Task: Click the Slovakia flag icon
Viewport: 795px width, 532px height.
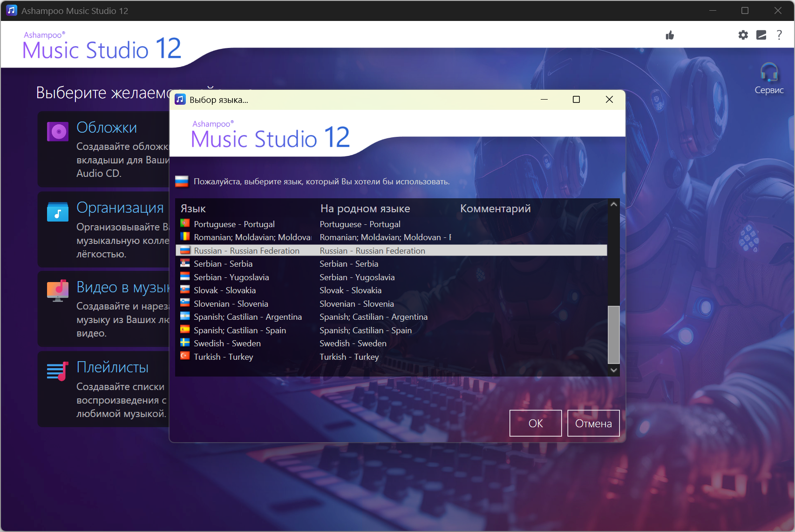Action: 185,290
